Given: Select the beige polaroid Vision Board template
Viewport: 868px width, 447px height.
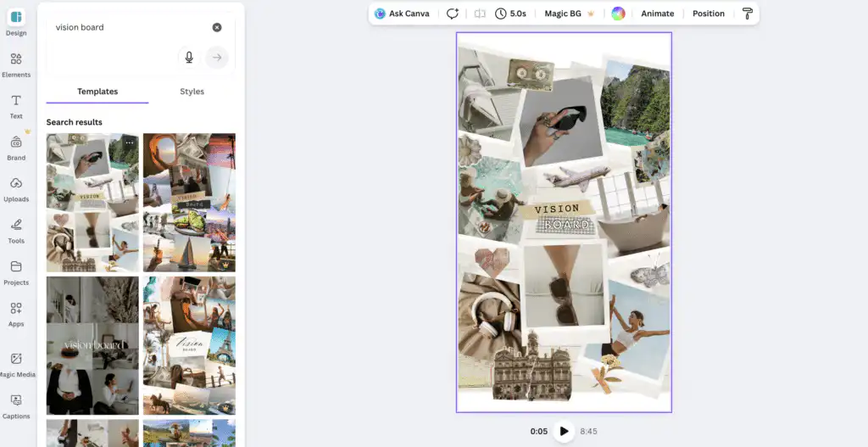Looking at the screenshot, I should tap(92, 202).
